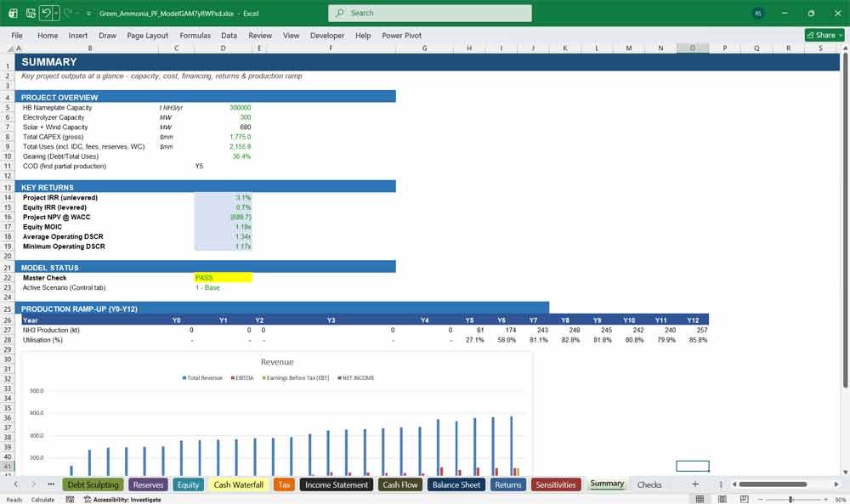
Task: Click the zoom in plus icon
Action: 825,499
